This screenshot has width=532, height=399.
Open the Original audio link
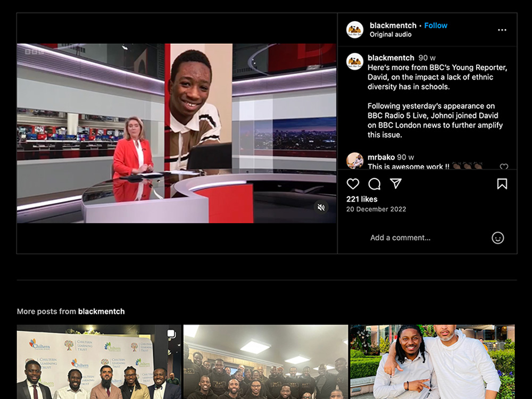390,34
